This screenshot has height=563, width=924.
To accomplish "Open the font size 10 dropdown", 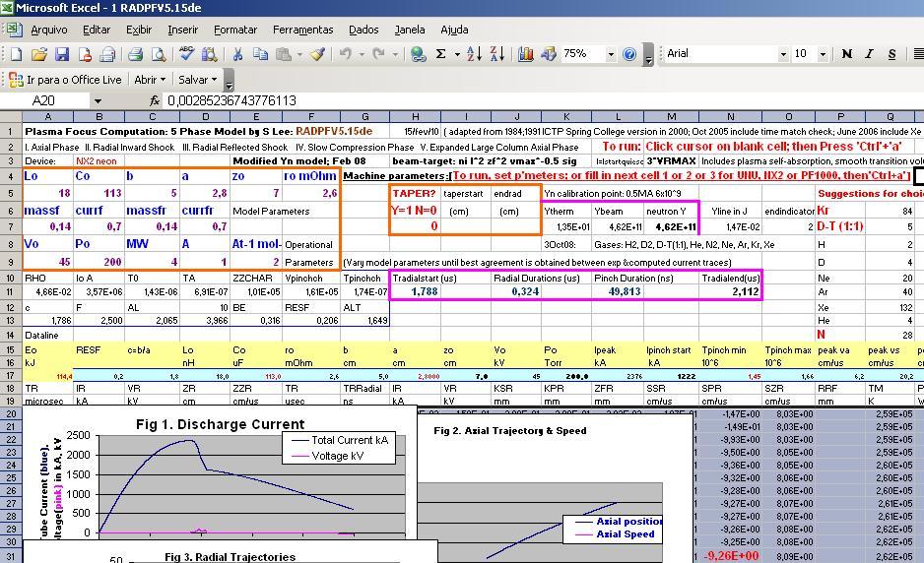I will (x=823, y=54).
